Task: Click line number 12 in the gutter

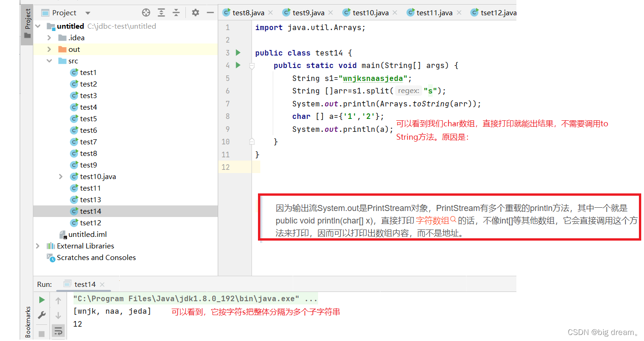Action: click(226, 167)
